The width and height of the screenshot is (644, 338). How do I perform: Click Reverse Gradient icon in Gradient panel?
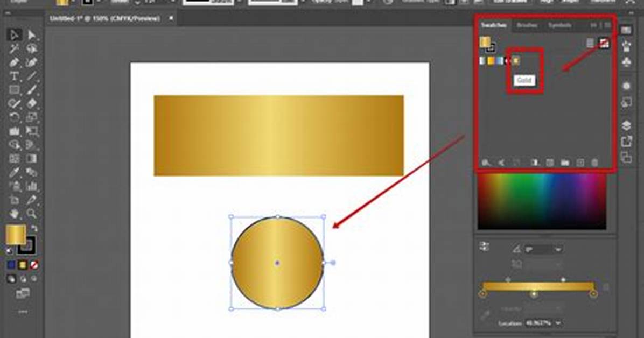tap(485, 247)
